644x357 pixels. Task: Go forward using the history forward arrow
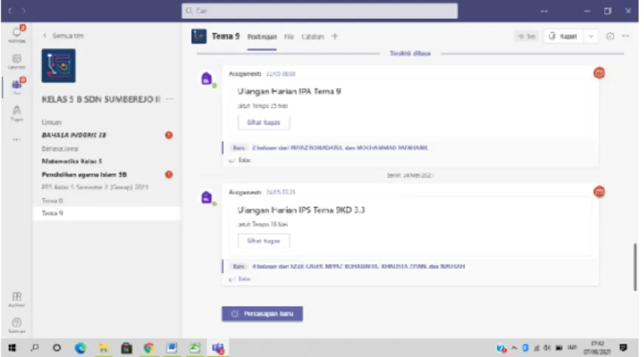(x=24, y=10)
